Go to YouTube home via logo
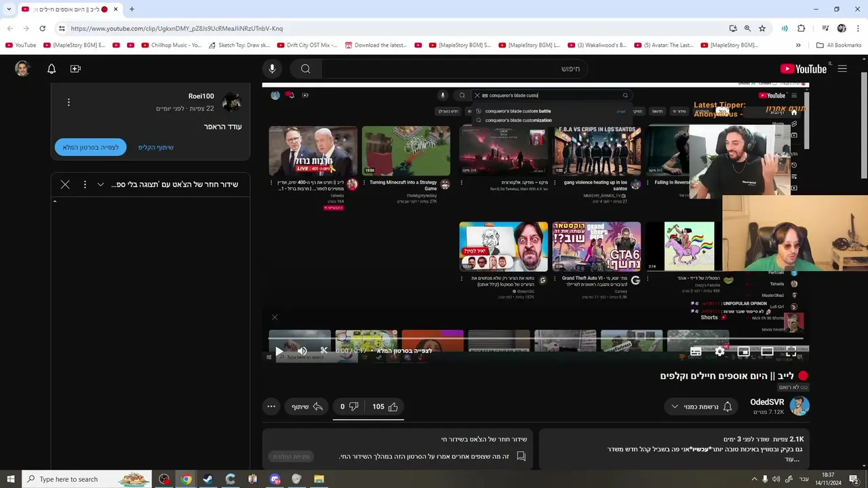 pyautogui.click(x=804, y=68)
